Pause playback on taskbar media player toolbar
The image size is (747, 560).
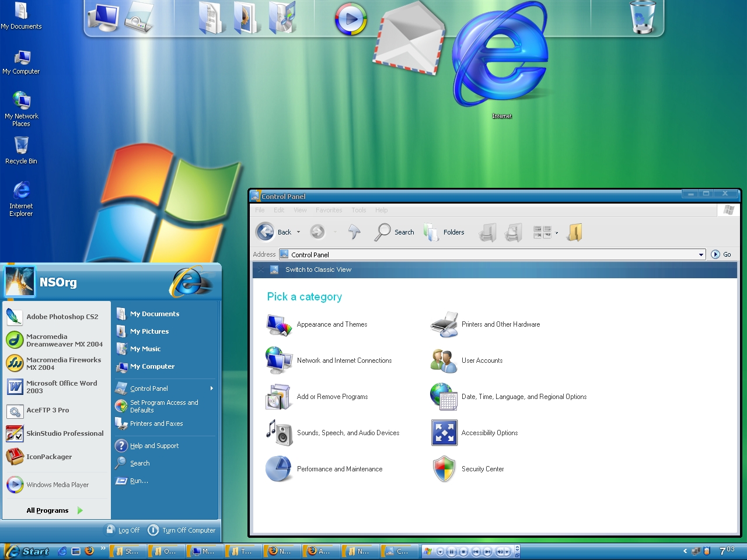[x=452, y=551]
